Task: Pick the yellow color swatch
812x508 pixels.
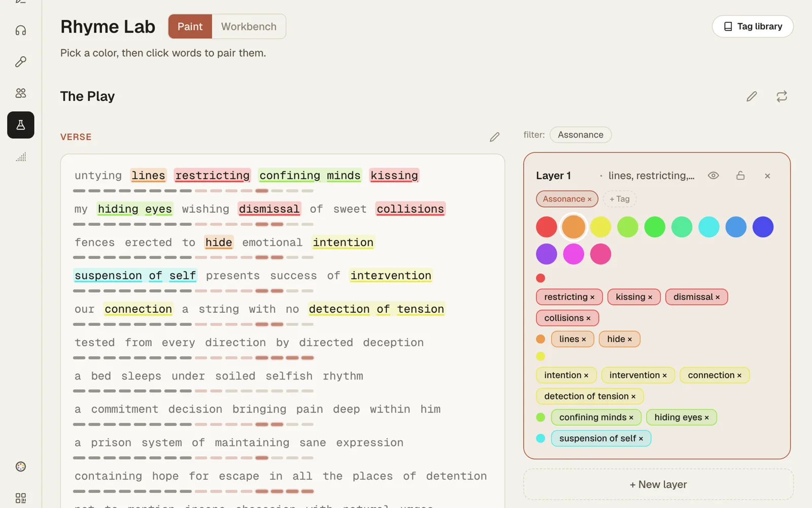Action: [x=600, y=227]
